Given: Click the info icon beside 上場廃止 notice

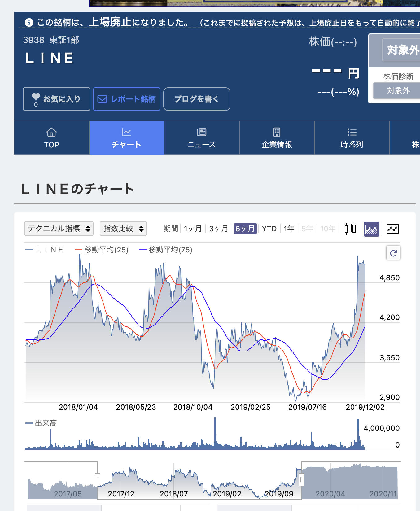Looking at the screenshot, I should (29, 22).
